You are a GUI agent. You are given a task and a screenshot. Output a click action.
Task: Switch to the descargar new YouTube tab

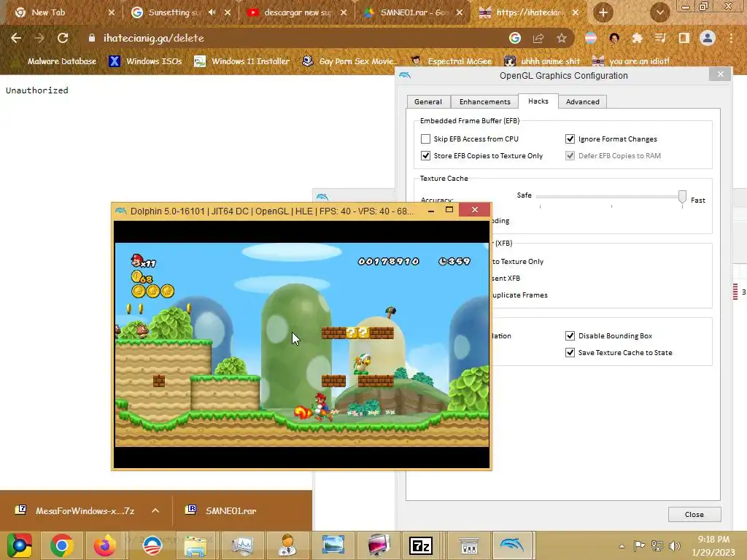(x=297, y=12)
